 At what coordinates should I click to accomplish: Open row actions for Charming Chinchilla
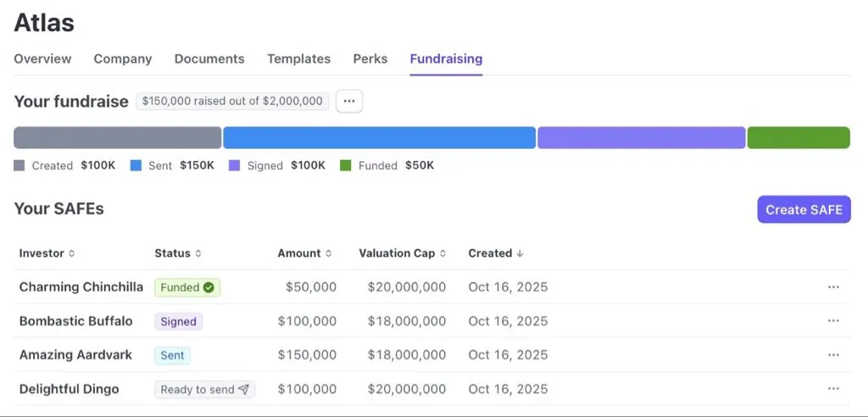pyautogui.click(x=833, y=287)
